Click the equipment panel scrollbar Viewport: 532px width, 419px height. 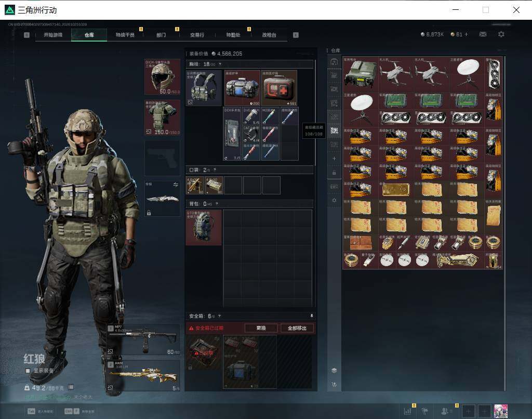tap(315, 113)
